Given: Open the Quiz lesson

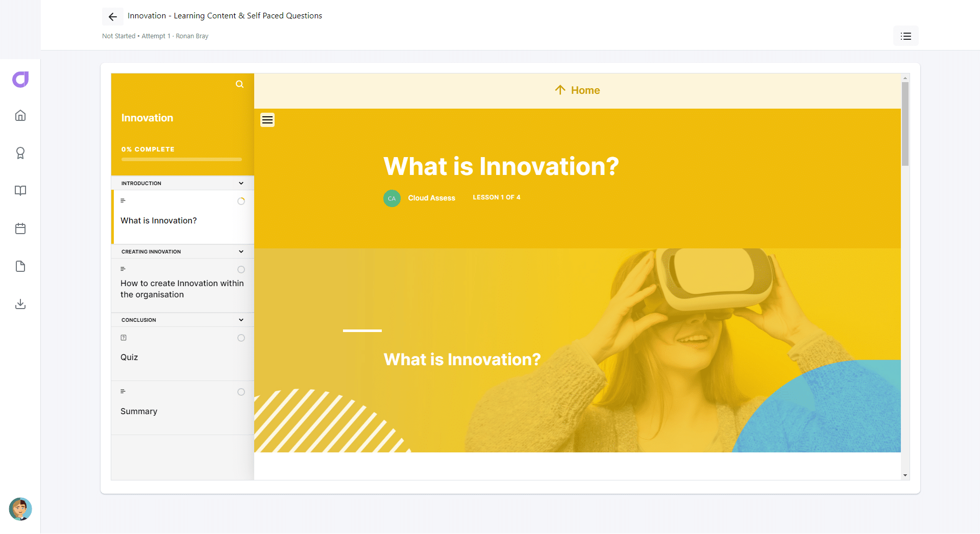Looking at the screenshot, I should click(183, 354).
